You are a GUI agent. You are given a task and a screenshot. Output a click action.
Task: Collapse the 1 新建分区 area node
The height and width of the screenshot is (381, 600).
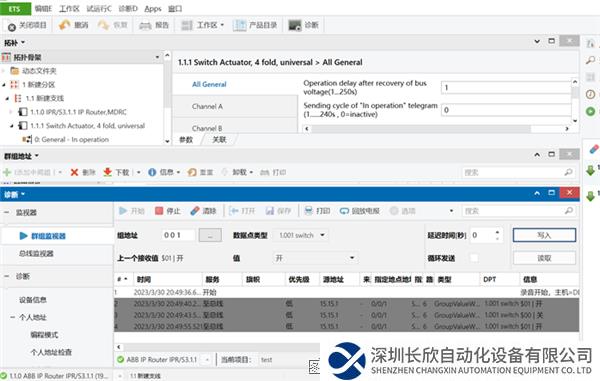tap(4, 85)
